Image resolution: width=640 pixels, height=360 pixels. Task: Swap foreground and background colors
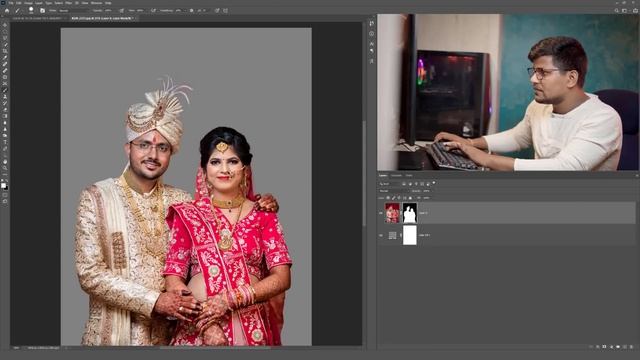7,180
